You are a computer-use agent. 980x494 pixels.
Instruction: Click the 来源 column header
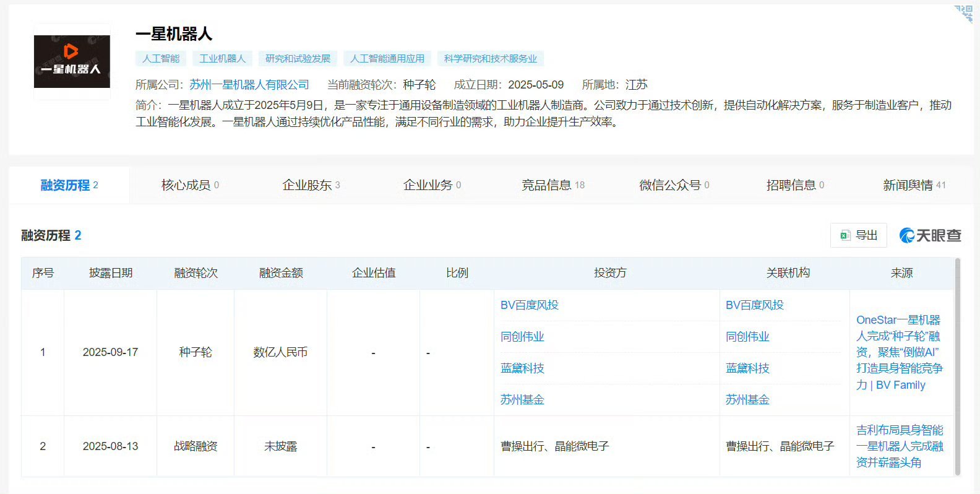[x=901, y=273]
